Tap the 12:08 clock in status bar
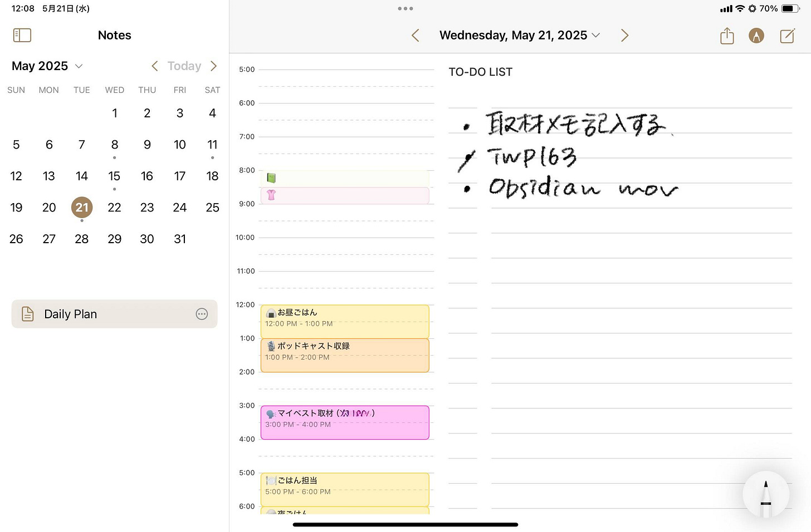This screenshot has height=532, width=811. [23, 8]
